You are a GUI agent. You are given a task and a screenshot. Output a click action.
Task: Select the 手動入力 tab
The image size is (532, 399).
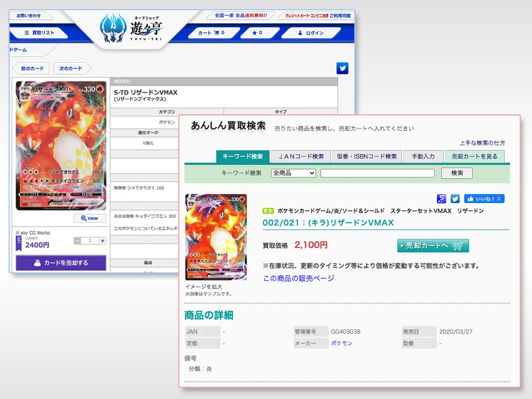423,156
